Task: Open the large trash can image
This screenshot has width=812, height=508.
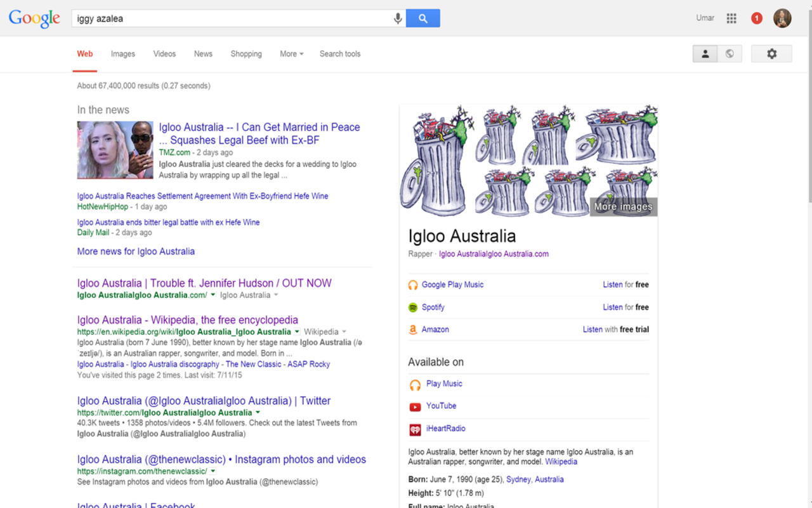Action: (438, 161)
